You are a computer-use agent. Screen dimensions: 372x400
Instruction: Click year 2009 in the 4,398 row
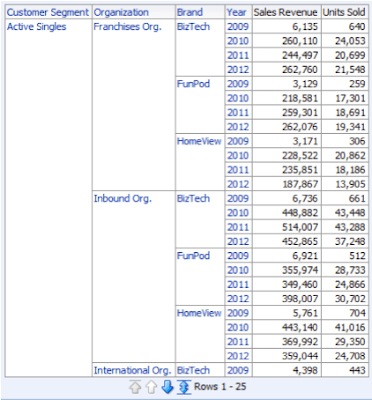click(238, 370)
